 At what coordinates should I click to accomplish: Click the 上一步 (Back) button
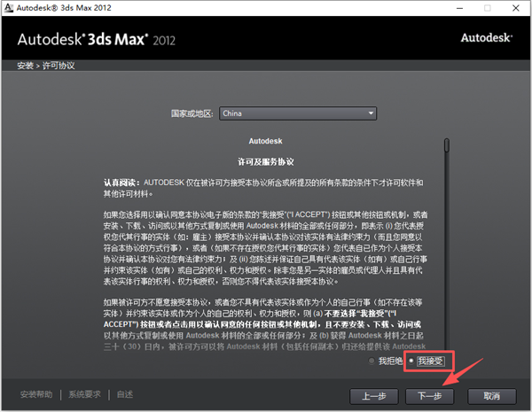click(374, 396)
